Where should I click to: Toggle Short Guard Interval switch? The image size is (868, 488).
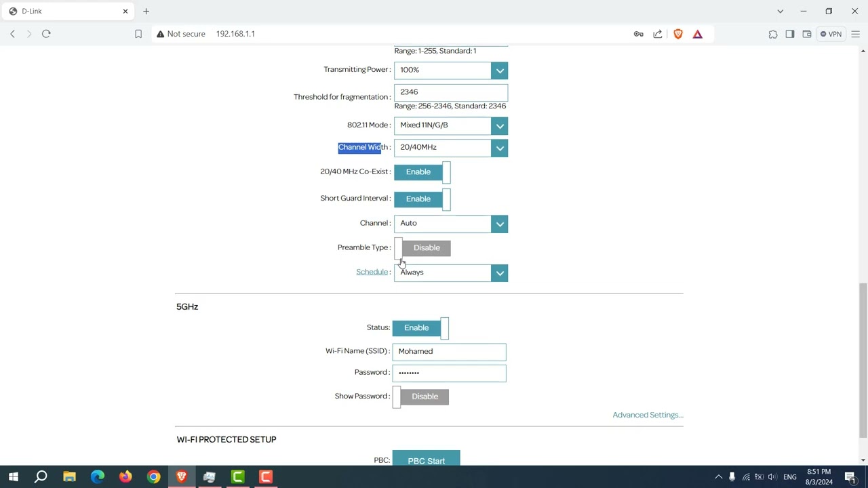pyautogui.click(x=422, y=199)
